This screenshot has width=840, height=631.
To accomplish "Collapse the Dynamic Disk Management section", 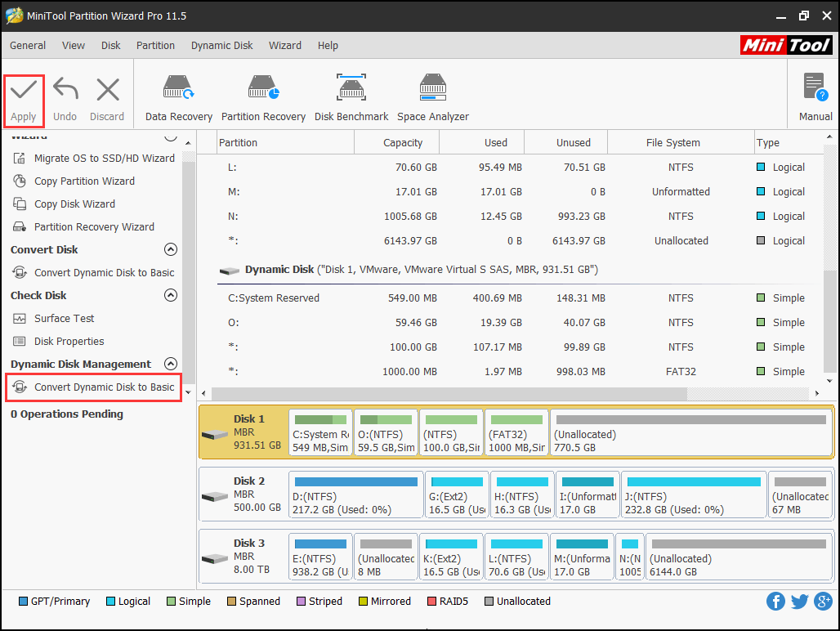I will click(170, 365).
